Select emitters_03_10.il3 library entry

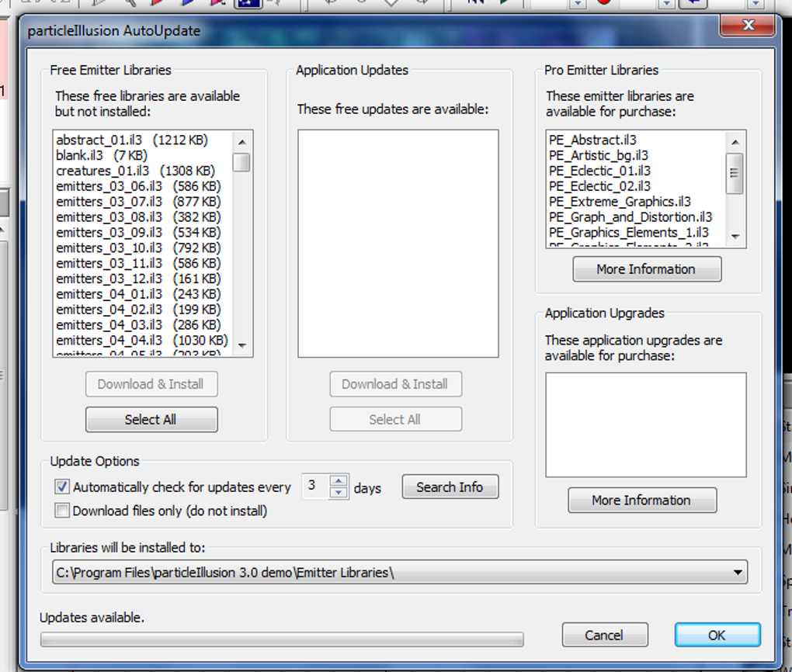(x=138, y=248)
